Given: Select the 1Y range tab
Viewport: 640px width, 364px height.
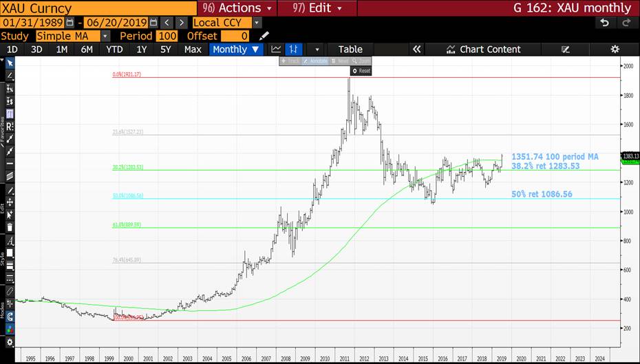Looking at the screenshot, I should pyautogui.click(x=141, y=50).
